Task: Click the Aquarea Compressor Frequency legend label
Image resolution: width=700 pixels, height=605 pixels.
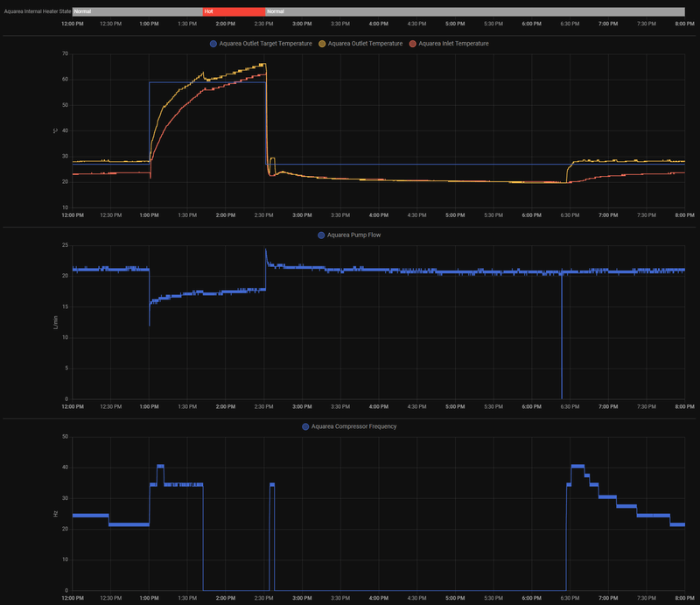Action: (x=354, y=426)
